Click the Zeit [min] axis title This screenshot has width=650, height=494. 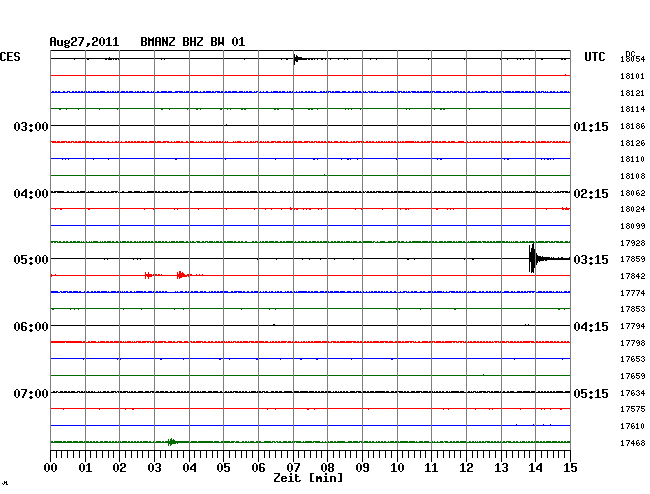(x=308, y=478)
